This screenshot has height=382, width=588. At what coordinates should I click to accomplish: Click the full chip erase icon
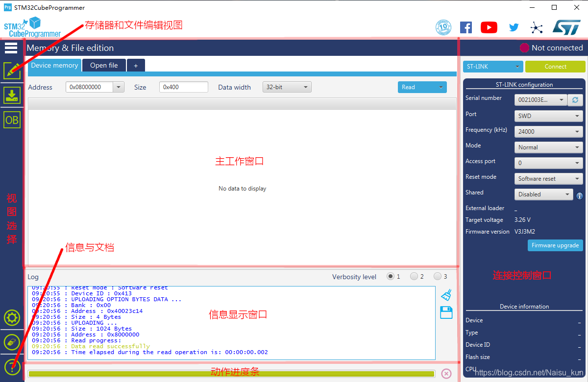click(x=12, y=342)
